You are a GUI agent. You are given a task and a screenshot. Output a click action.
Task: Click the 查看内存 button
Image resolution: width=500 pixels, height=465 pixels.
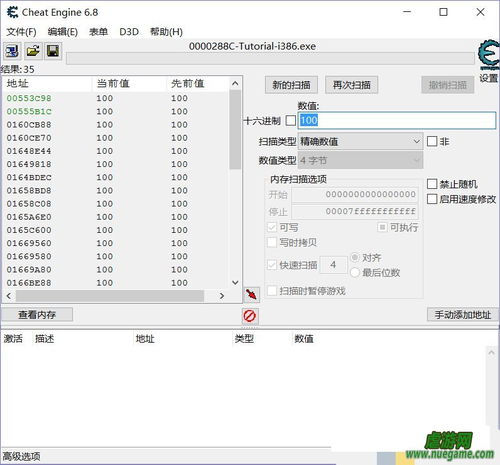37,315
